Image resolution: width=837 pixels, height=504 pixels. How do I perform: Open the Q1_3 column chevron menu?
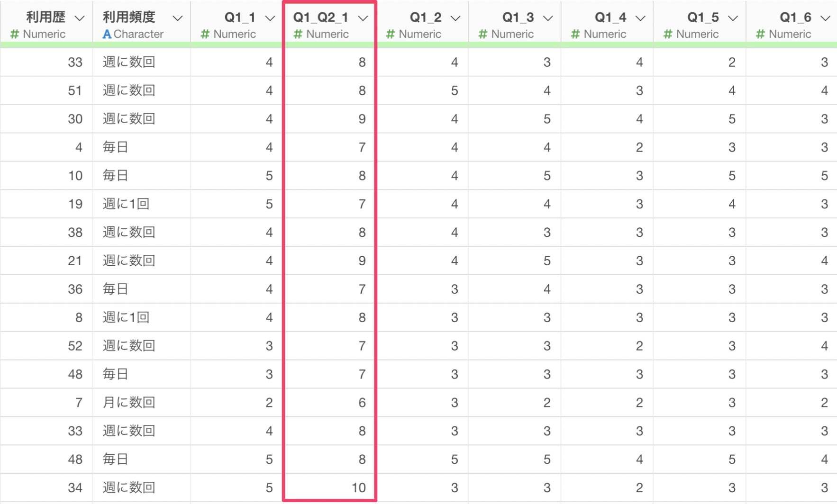[x=548, y=18]
